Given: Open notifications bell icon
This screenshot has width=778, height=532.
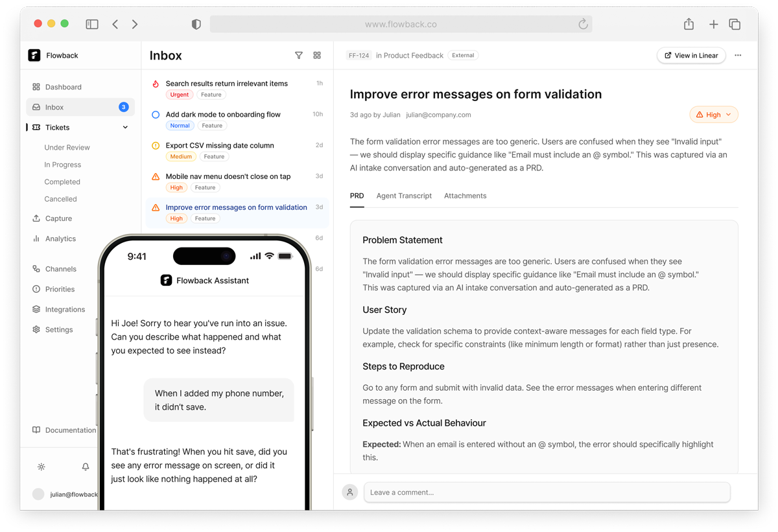Looking at the screenshot, I should pos(86,467).
